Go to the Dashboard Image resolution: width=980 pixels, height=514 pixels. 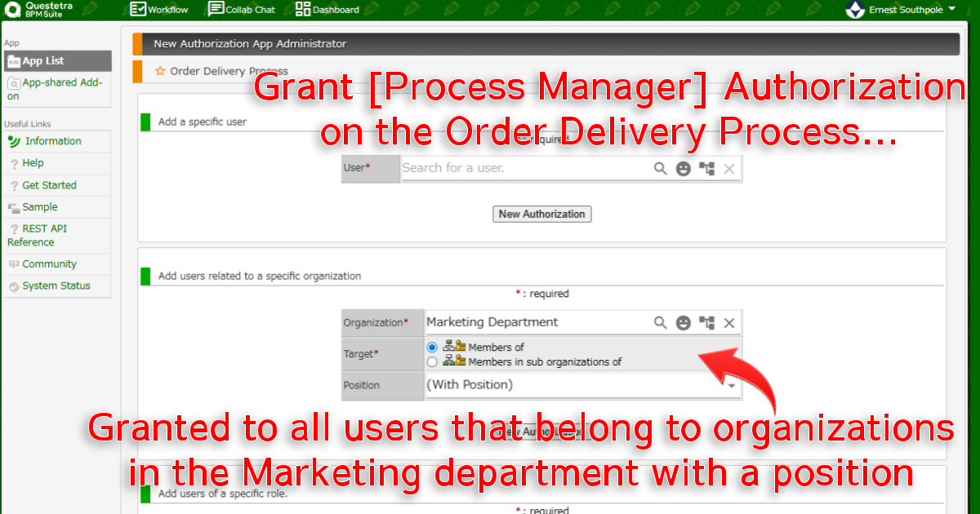pyautogui.click(x=327, y=10)
